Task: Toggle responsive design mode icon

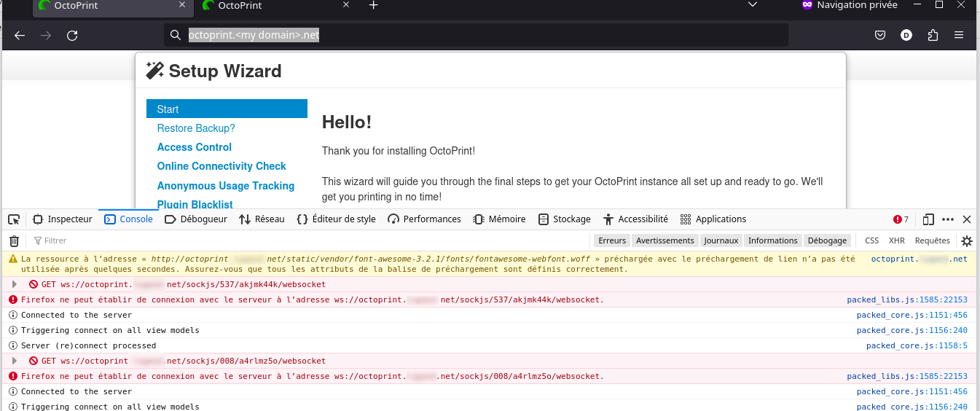Action: coord(928,219)
